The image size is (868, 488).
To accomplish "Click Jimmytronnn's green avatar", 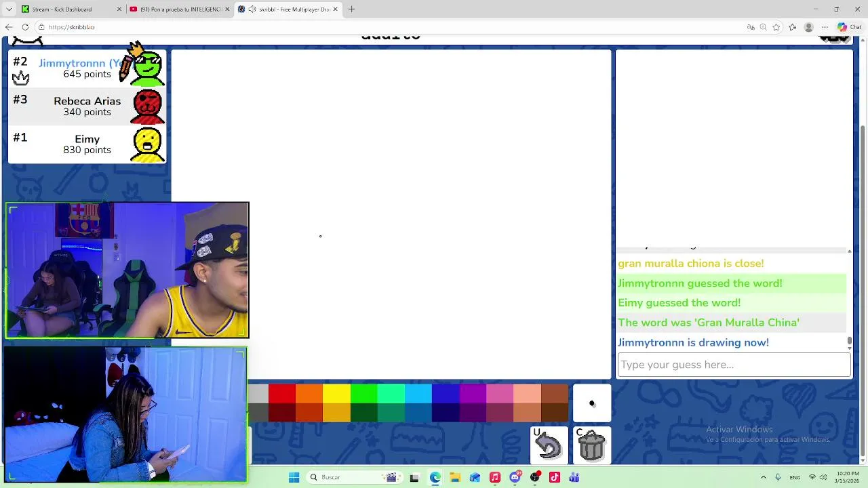I will [147, 68].
